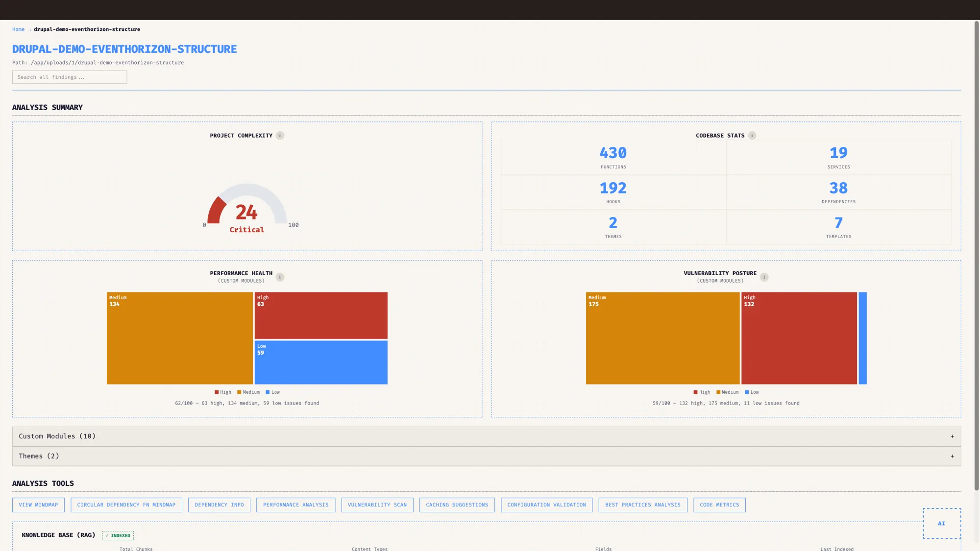Open the Project Complexity info icon

pos(280,136)
